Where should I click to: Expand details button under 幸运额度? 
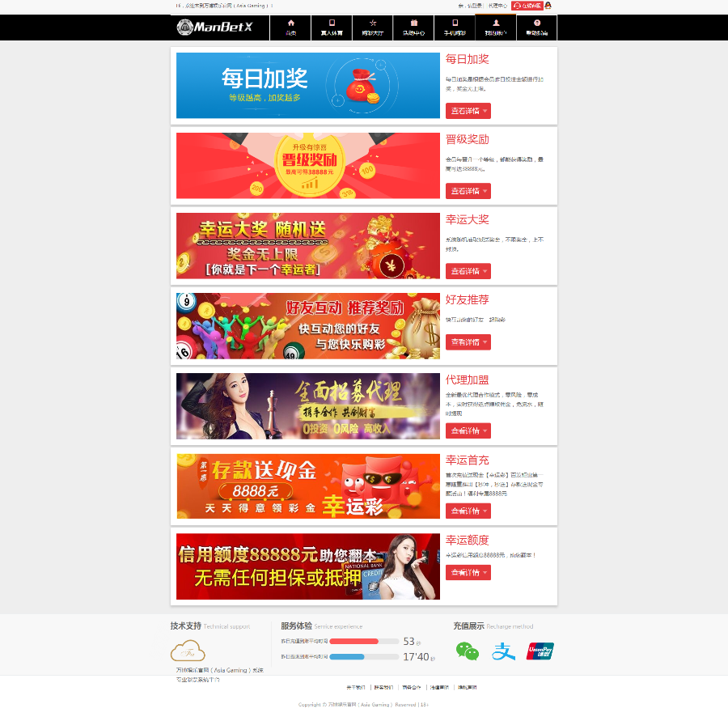coord(468,572)
